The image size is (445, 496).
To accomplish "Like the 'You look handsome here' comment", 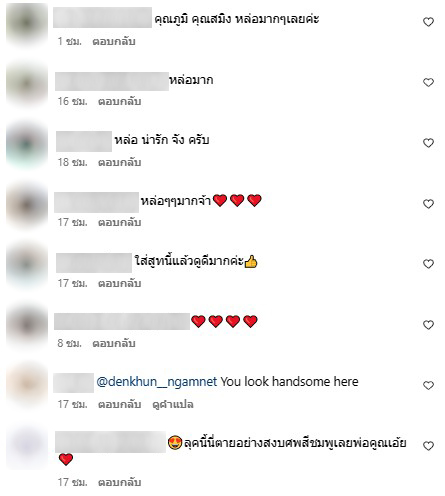I will point(428,385).
